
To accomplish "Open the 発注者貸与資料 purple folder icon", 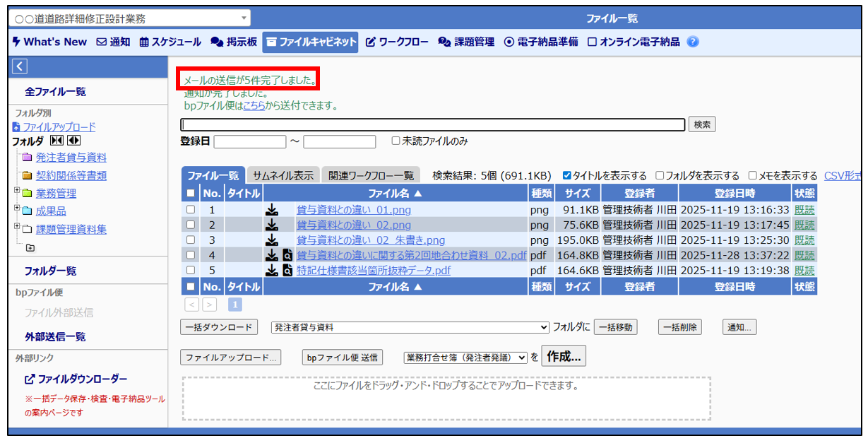I will 28,158.
